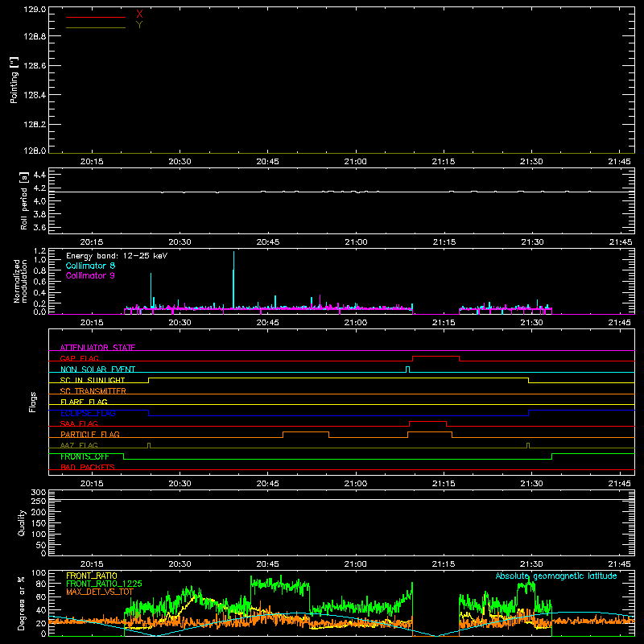The height and width of the screenshot is (644, 644).
Task: Click the 100 tick on Quality axis
Action: pyautogui.click(x=39, y=534)
